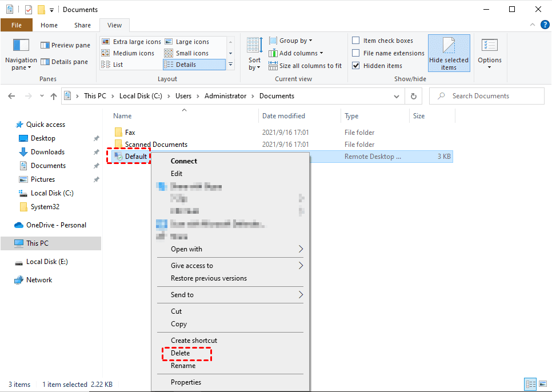
Task: Switch layout to Small icons
Action: pyautogui.click(x=187, y=53)
